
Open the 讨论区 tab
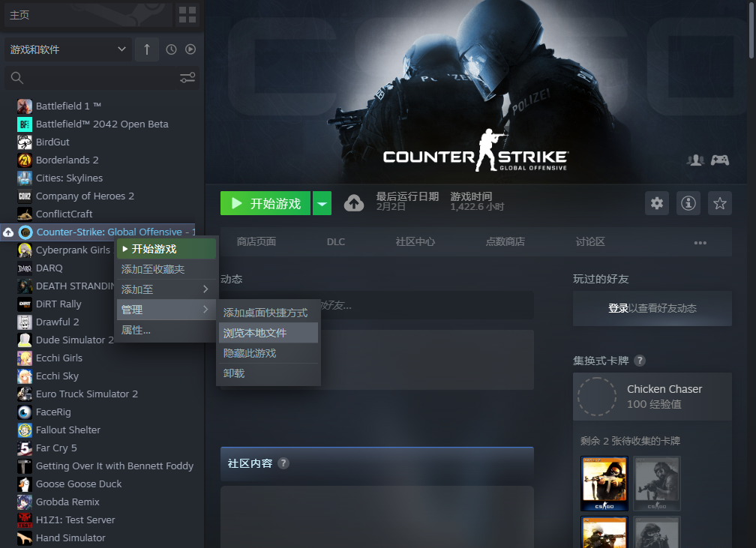pyautogui.click(x=590, y=241)
